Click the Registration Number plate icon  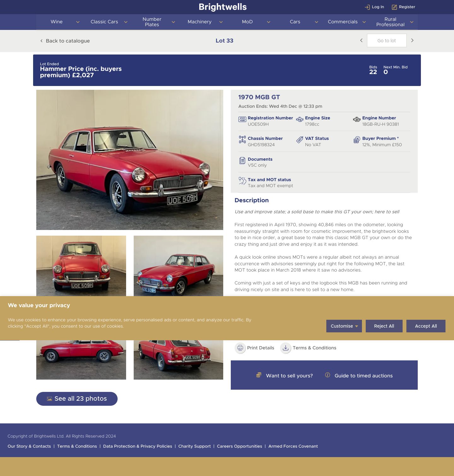click(x=242, y=119)
